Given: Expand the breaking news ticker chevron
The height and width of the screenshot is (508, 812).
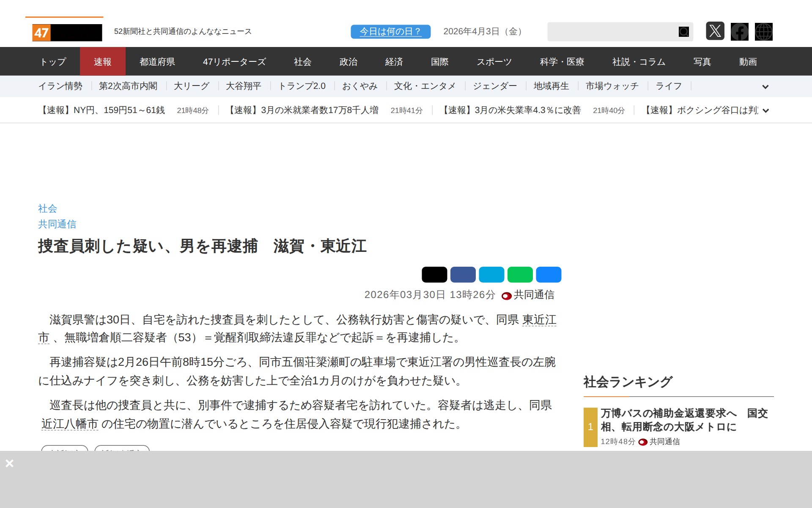Looking at the screenshot, I should 765,111.
